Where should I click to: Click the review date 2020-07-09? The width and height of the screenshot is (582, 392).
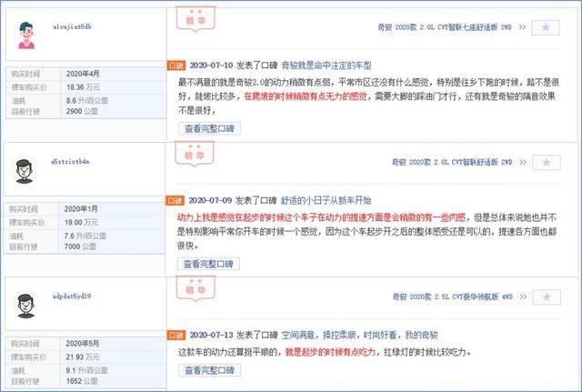pyautogui.click(x=210, y=200)
